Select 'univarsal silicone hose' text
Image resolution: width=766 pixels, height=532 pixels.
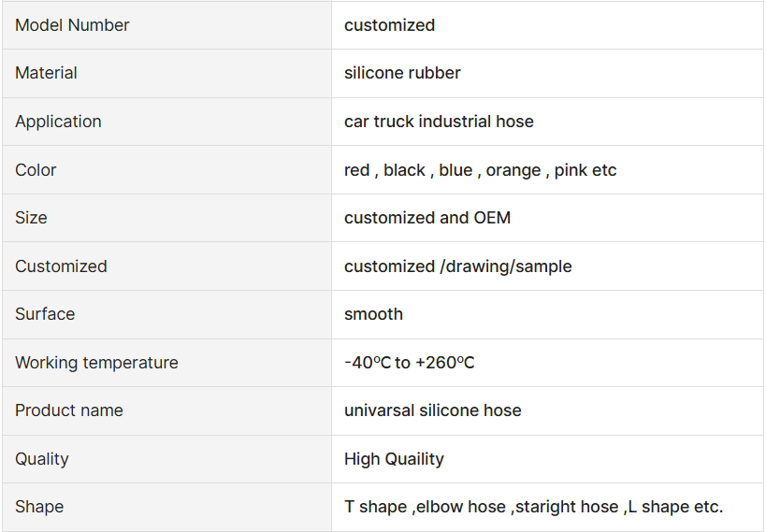coord(432,410)
